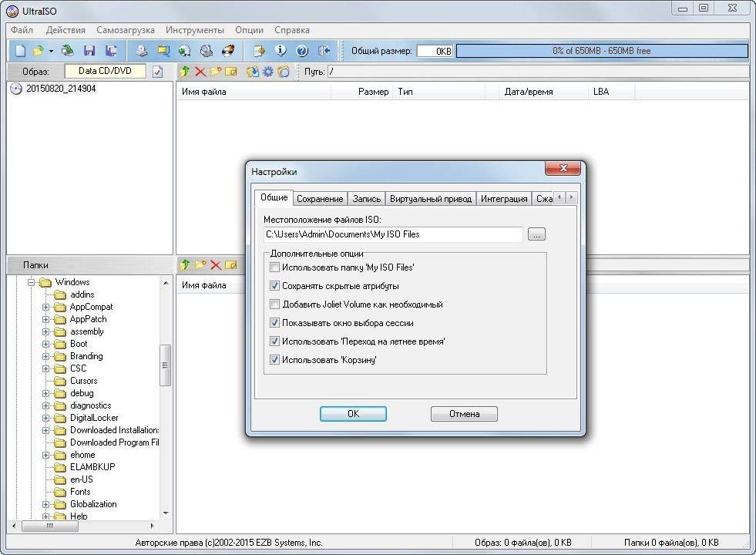Click the Info bubble icon in toolbar
756x555 pixels.
click(x=281, y=51)
